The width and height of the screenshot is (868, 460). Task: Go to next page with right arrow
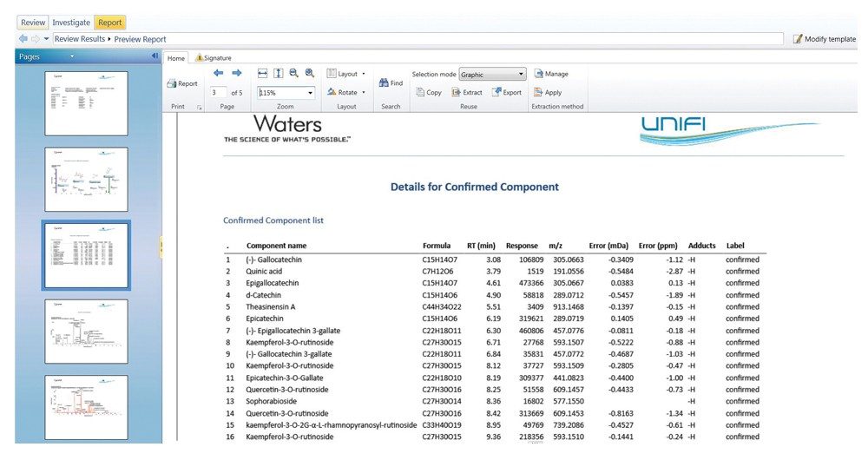237,73
